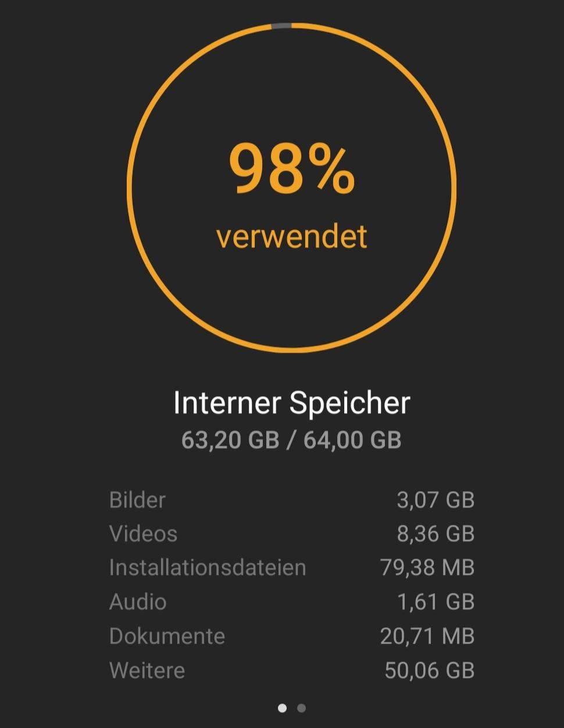Viewport: 564px width, 728px height.
Task: Click the 50,06 GB Weitere size value
Action: [430, 670]
